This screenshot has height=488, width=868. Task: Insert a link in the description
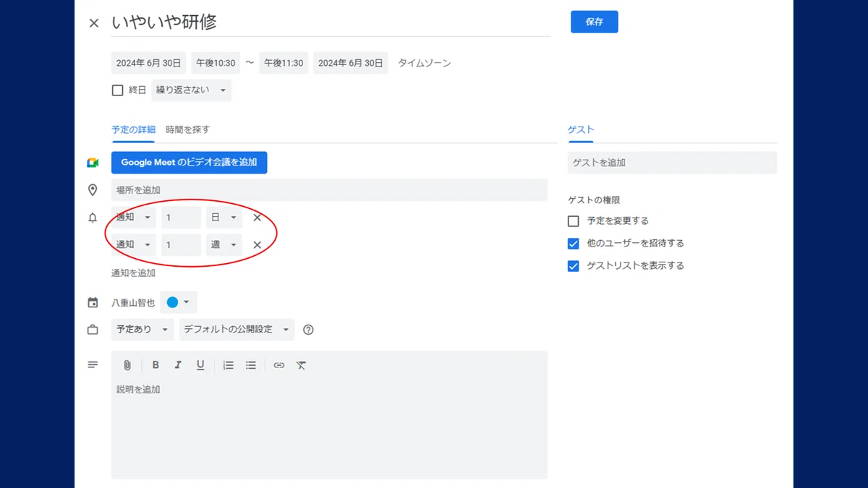coord(279,365)
